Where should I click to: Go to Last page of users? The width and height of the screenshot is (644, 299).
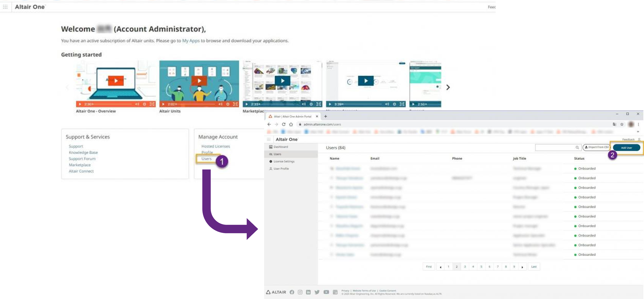534,267
